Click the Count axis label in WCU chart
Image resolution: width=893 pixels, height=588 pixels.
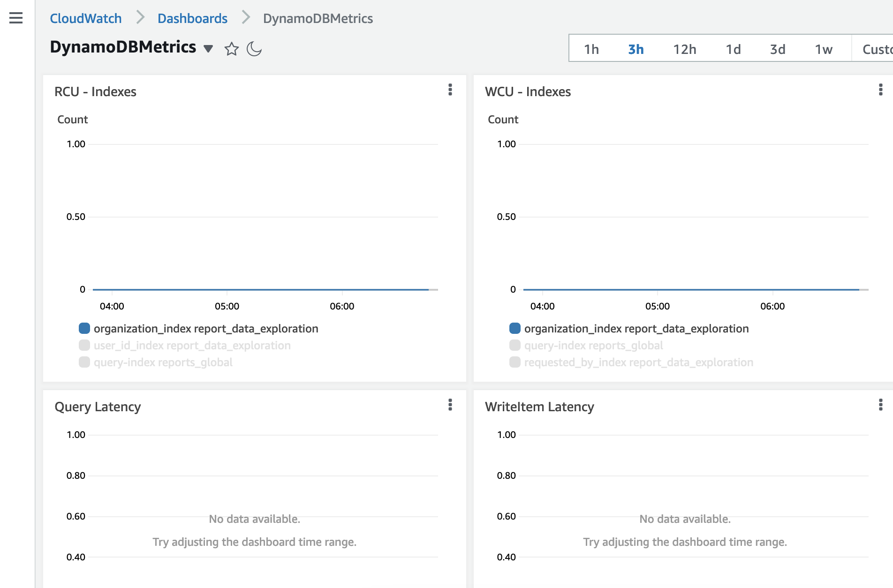coord(503,120)
